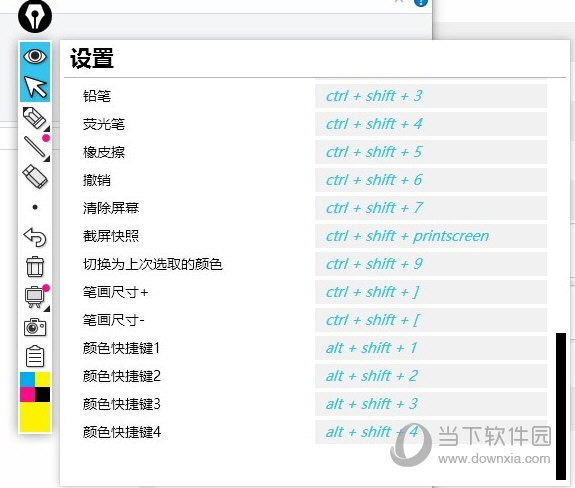Image resolution: width=575 pixels, height=488 pixels.
Task: Toggle ink visibility with the eye icon
Action: pos(35,56)
